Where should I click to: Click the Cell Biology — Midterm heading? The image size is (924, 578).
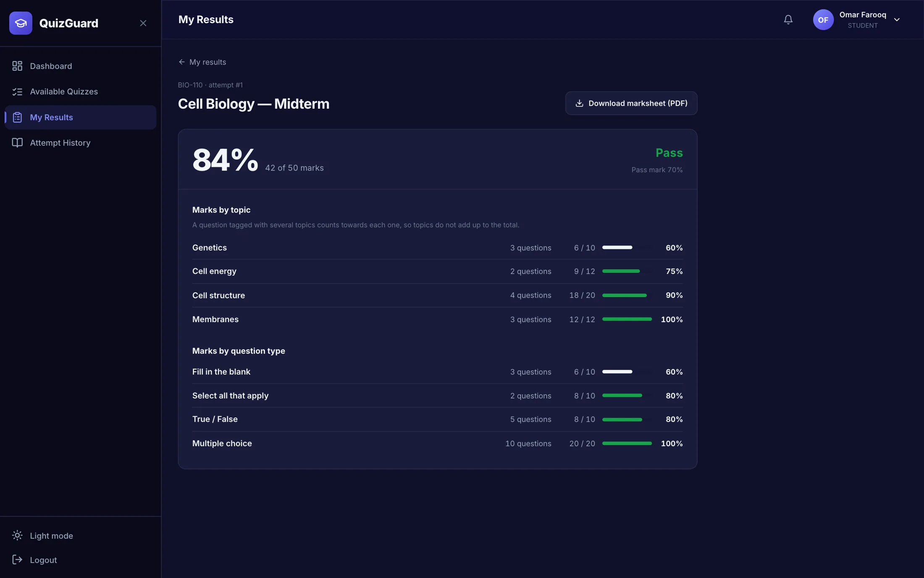point(254,104)
